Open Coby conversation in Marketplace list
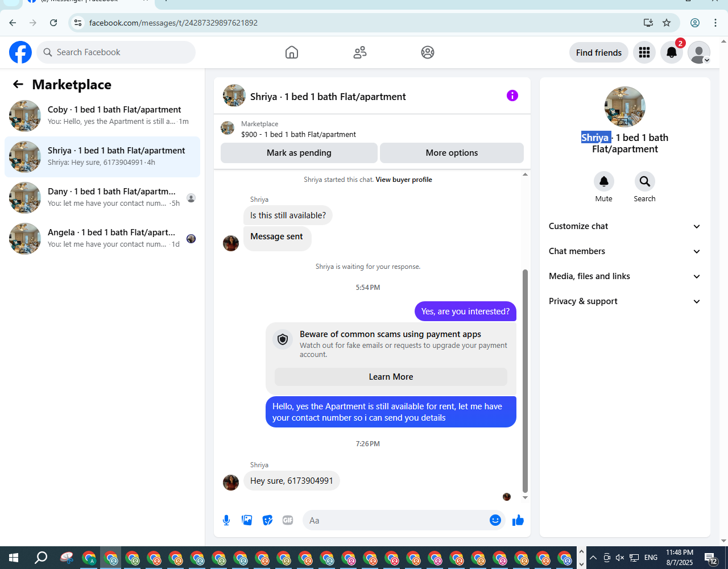Image resolution: width=728 pixels, height=569 pixels. pyautogui.click(x=102, y=115)
